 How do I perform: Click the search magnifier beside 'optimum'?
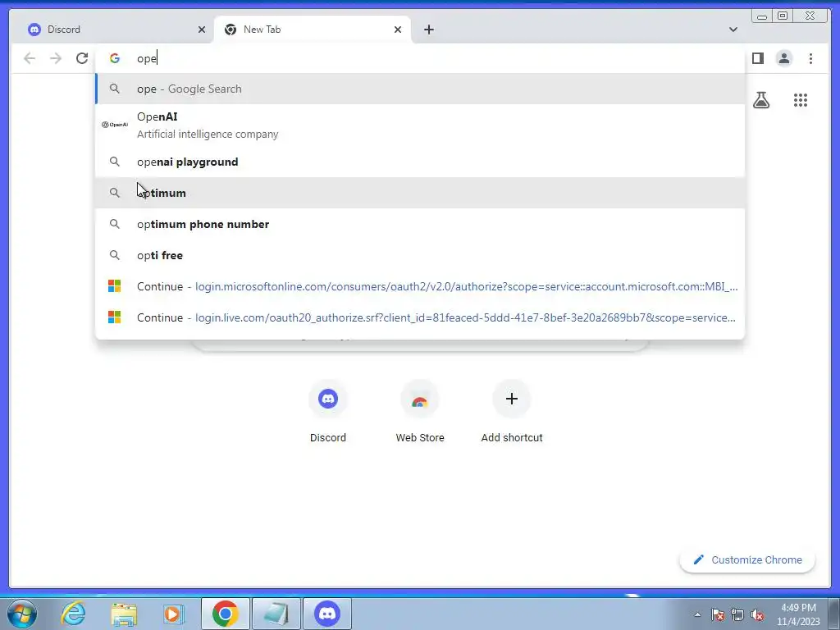114,192
